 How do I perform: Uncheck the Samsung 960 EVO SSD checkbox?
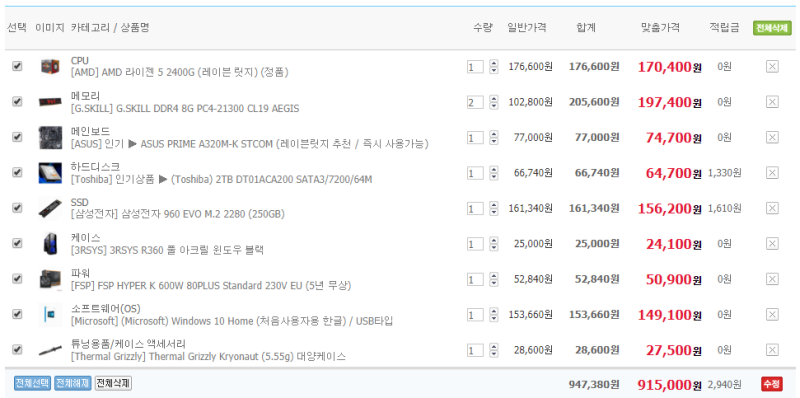[x=17, y=208]
